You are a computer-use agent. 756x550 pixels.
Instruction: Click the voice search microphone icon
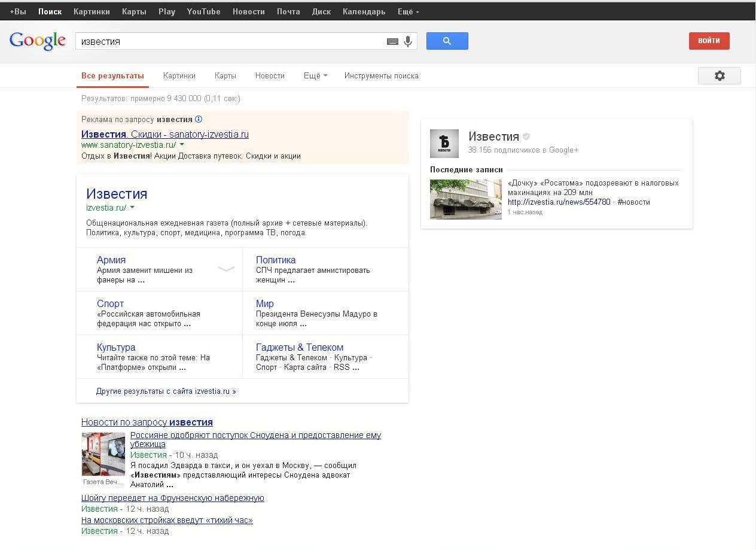(x=408, y=41)
